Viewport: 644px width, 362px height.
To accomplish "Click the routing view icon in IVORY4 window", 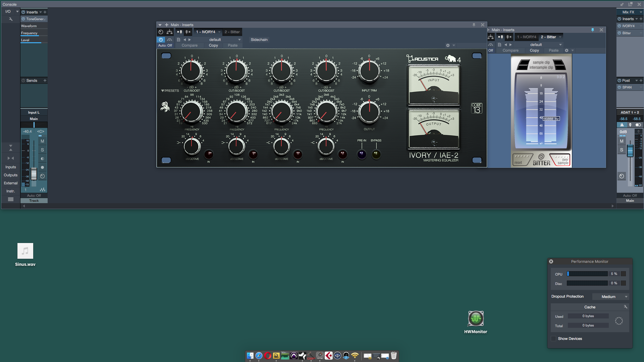I will [x=169, y=32].
